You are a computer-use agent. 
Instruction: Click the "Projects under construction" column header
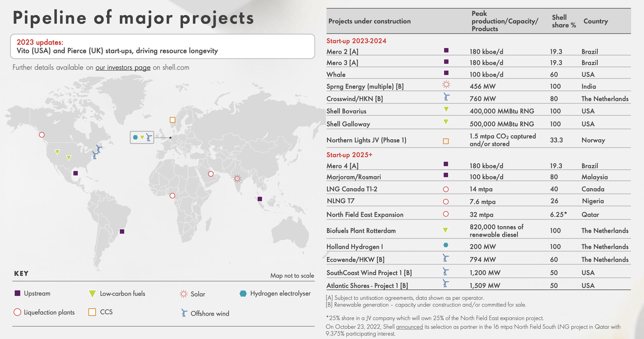click(x=369, y=21)
